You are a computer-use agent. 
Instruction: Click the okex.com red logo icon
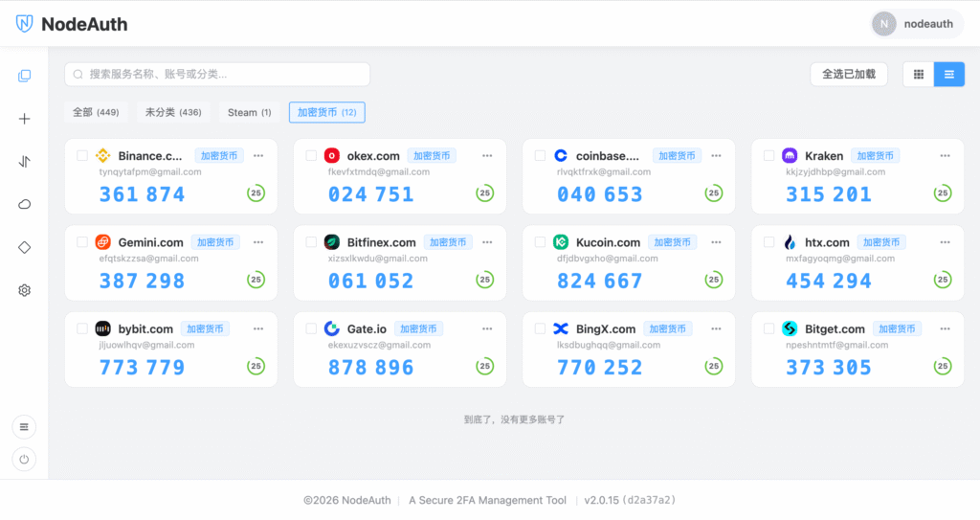tap(332, 155)
